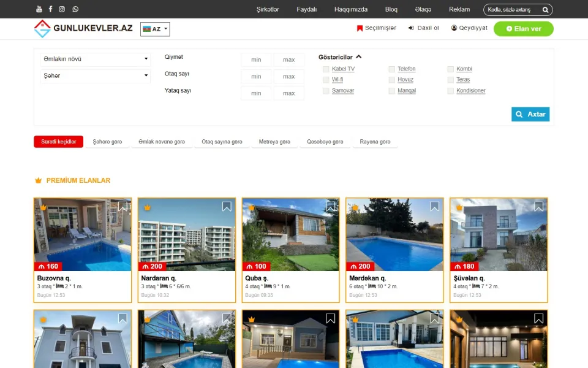This screenshot has width=588, height=368.
Task: Open the YouTube social link
Action: 39,9
